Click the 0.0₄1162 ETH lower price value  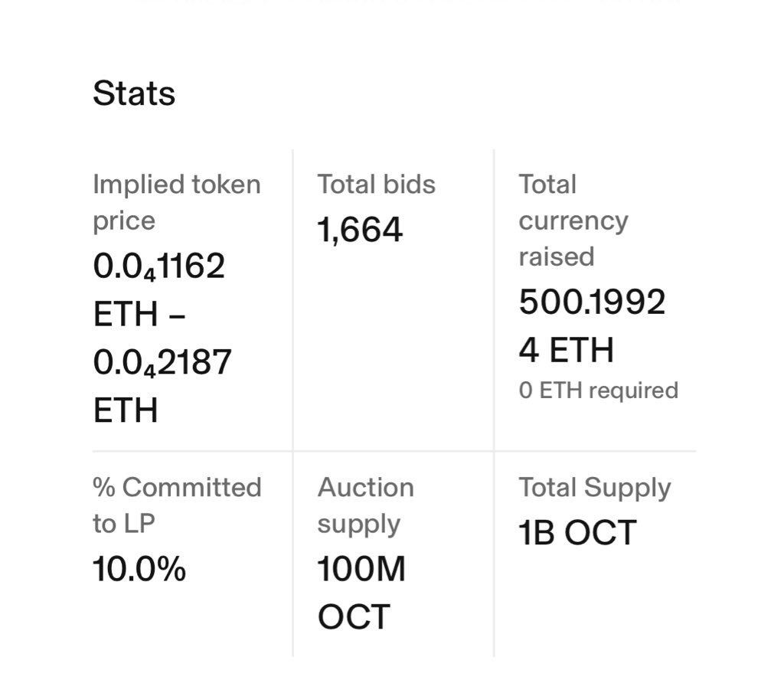(159, 290)
